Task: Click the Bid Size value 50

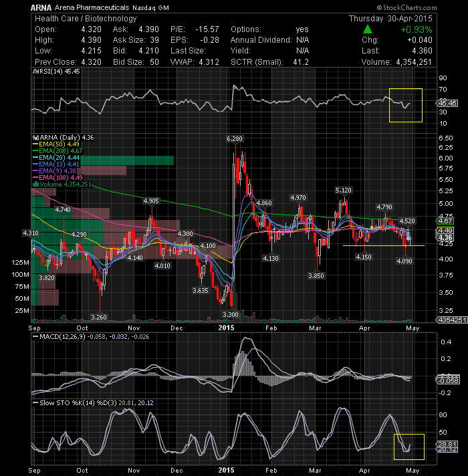Action: click(x=154, y=62)
